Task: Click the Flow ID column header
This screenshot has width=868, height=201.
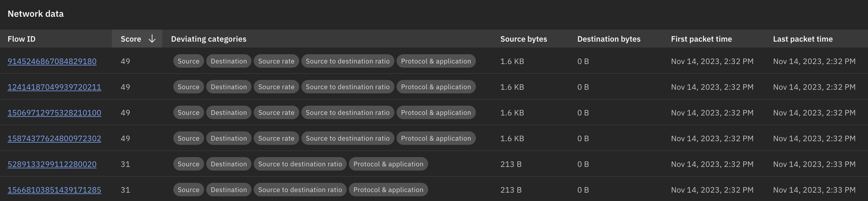Action: tap(21, 39)
